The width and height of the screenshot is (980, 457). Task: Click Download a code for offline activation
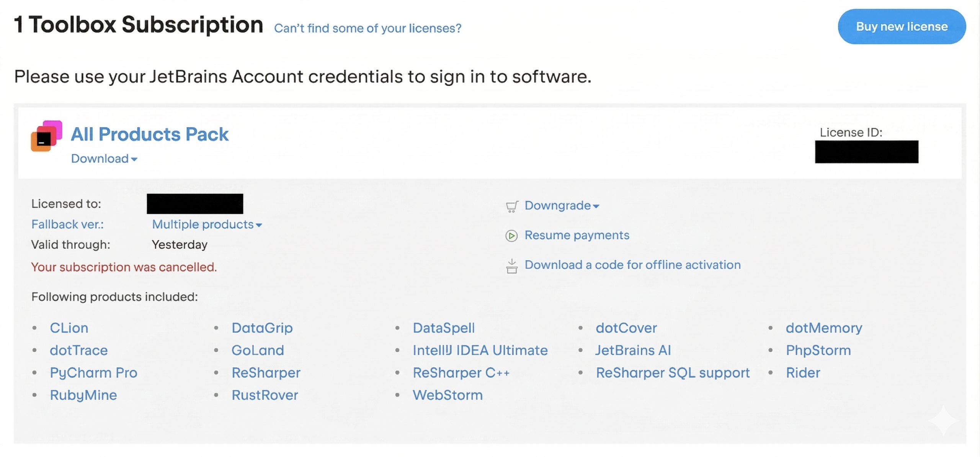[632, 265]
